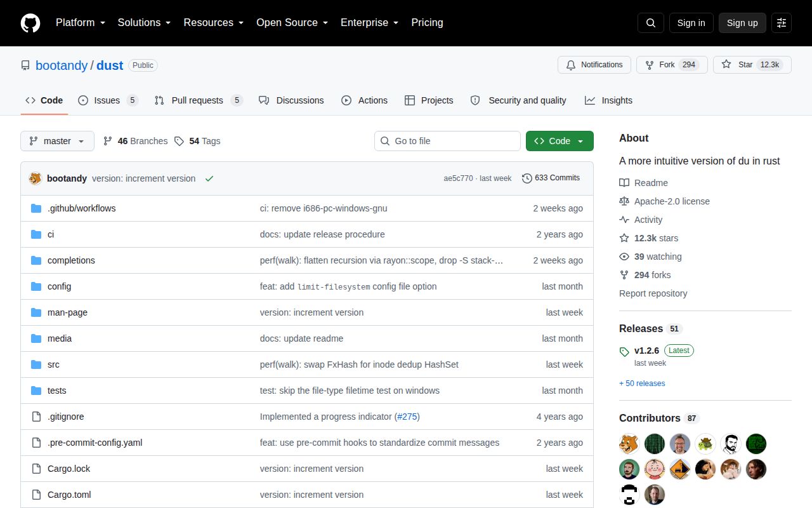
Task: Switch to the Pull requests tab
Action: 198,100
